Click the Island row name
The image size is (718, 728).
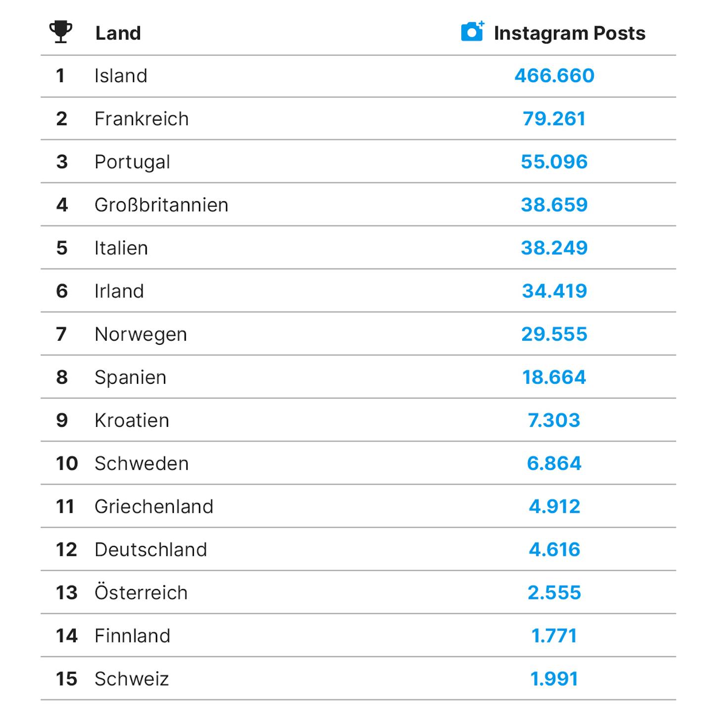coord(121,76)
